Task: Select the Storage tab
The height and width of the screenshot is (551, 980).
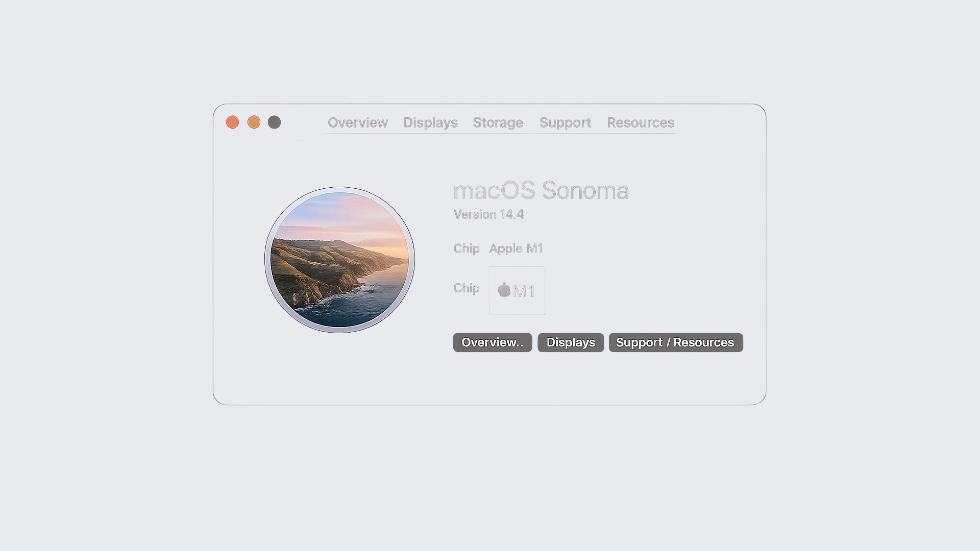Action: pos(498,122)
